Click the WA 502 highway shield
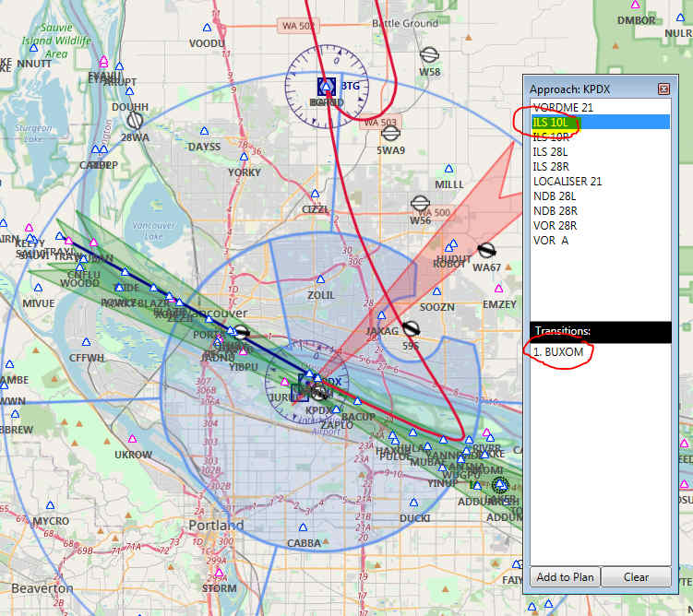The image size is (693, 616). pyautogui.click(x=297, y=26)
